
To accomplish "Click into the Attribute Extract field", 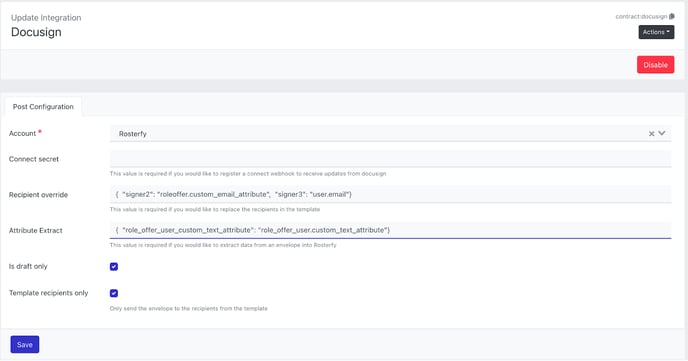I will tap(391, 230).
